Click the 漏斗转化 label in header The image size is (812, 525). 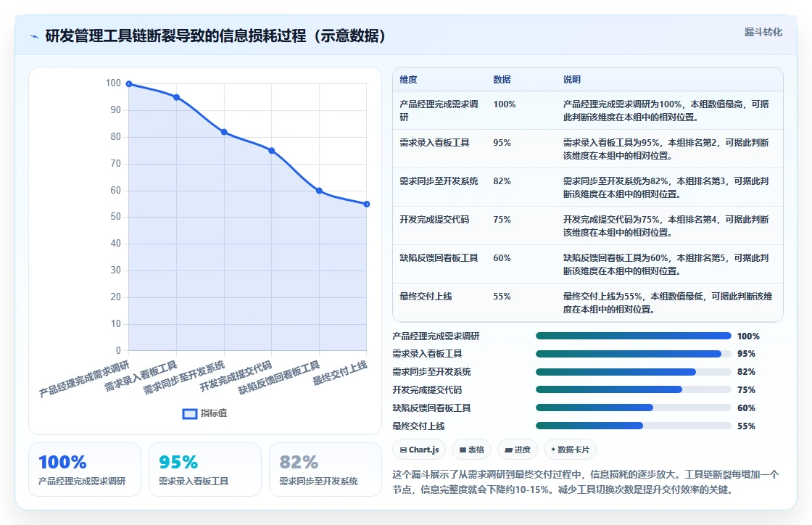tap(763, 32)
